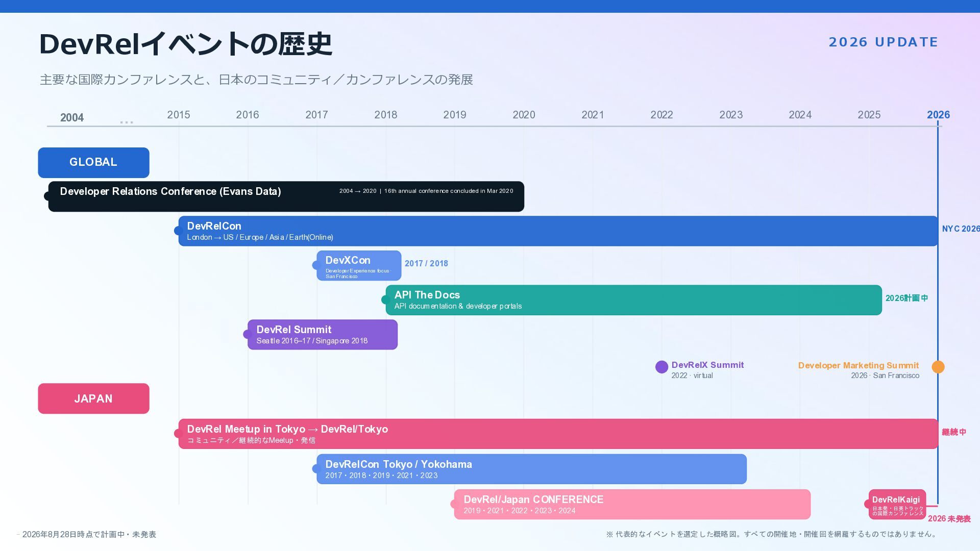The width and height of the screenshot is (980, 551).
Task: Click the "2022 · virtual" caption
Action: click(692, 375)
